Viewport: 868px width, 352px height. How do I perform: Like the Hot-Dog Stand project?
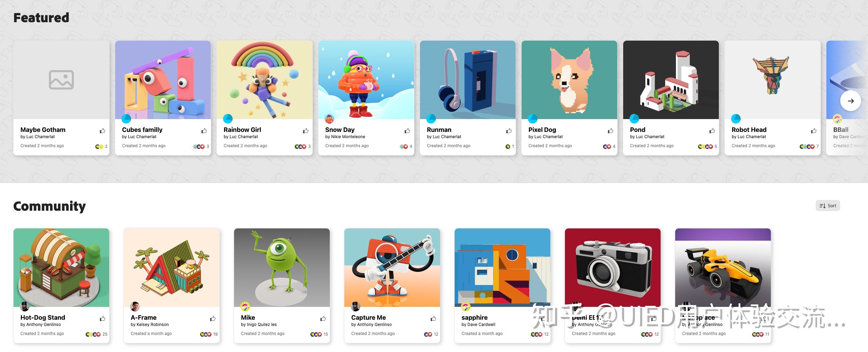click(x=102, y=318)
